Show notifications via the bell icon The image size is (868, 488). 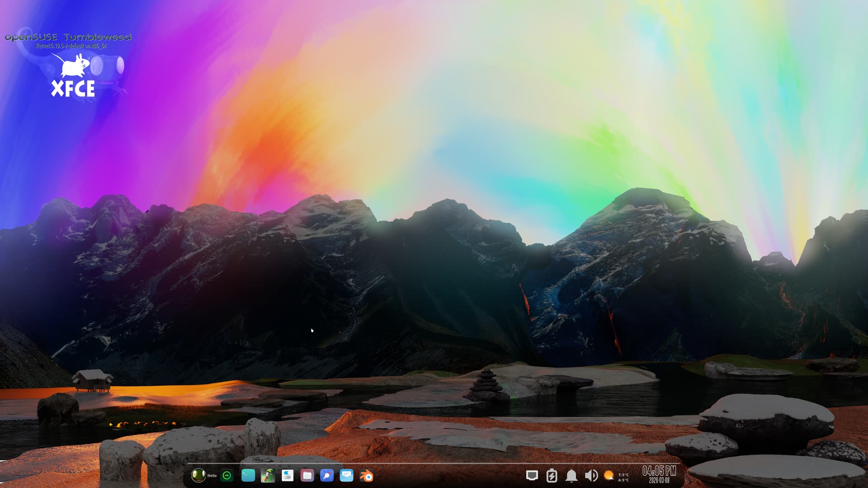pyautogui.click(x=571, y=475)
